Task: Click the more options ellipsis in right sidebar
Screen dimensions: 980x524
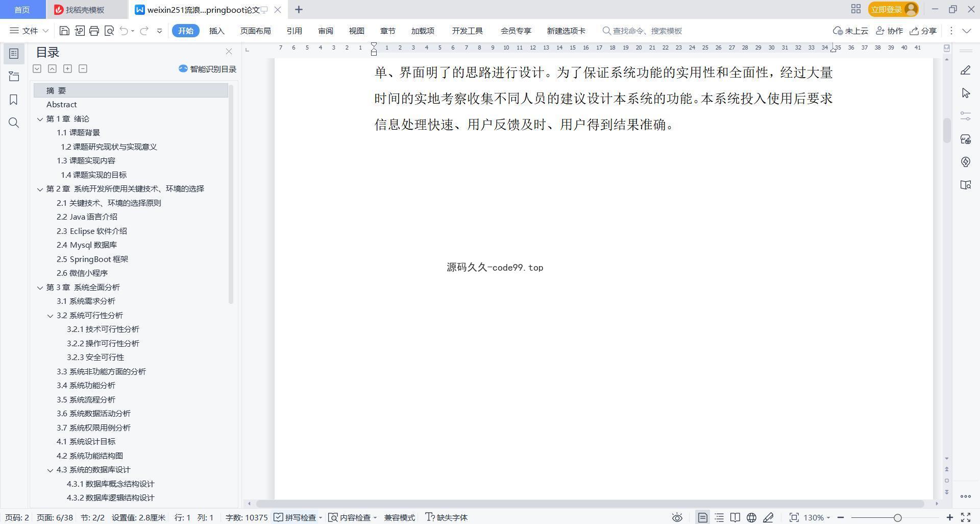Action: [965, 496]
